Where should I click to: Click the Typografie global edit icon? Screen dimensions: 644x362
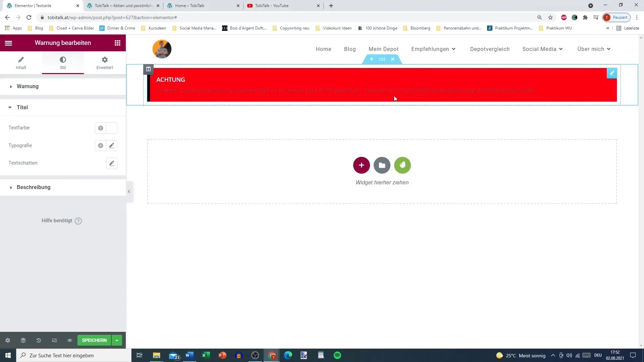pos(100,145)
